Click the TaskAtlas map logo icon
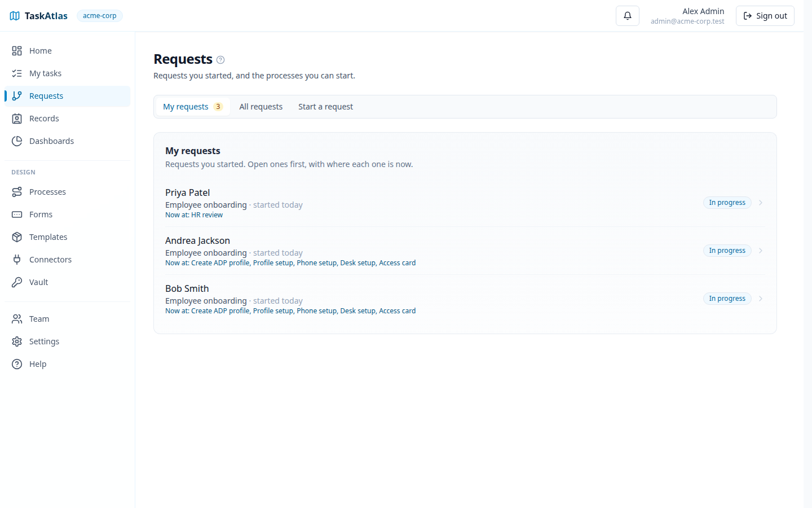The height and width of the screenshot is (508, 812). coord(15,16)
